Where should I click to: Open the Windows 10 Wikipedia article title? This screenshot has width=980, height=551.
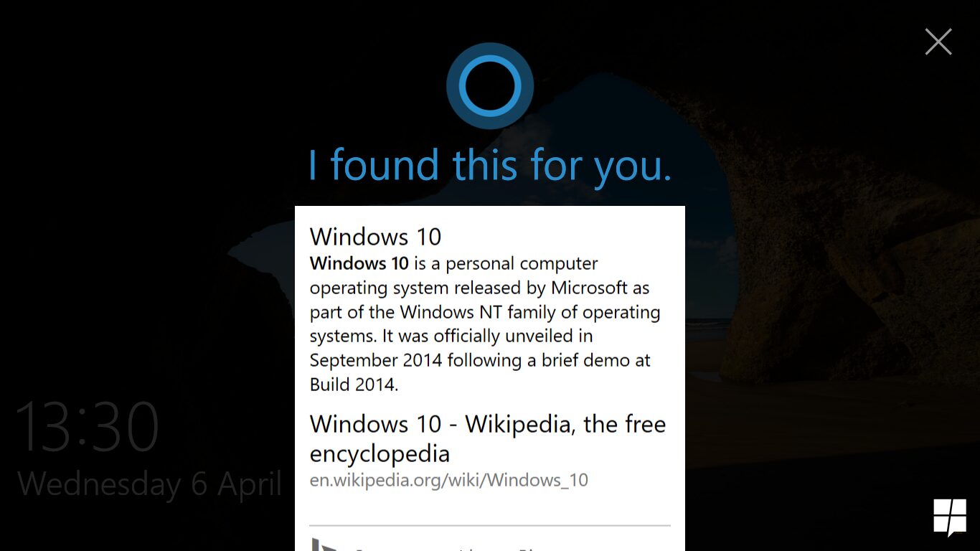pos(488,438)
